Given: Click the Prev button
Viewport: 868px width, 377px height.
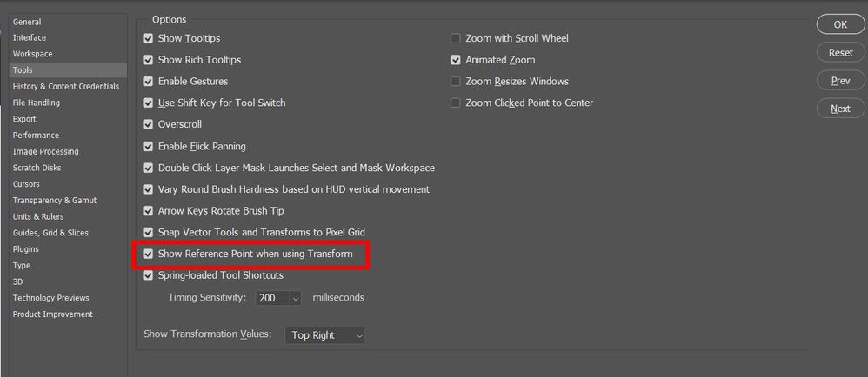Looking at the screenshot, I should pyautogui.click(x=840, y=81).
